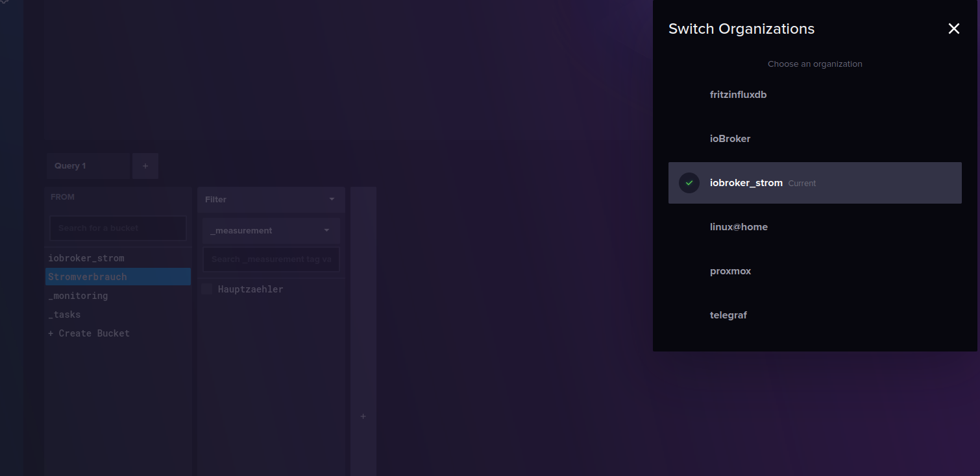Switch to the proxmox organization
The height and width of the screenshot is (476, 980).
815,271
